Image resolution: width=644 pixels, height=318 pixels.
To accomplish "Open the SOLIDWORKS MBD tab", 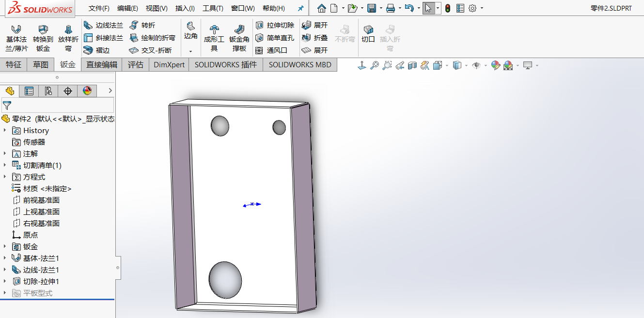I will point(300,64).
